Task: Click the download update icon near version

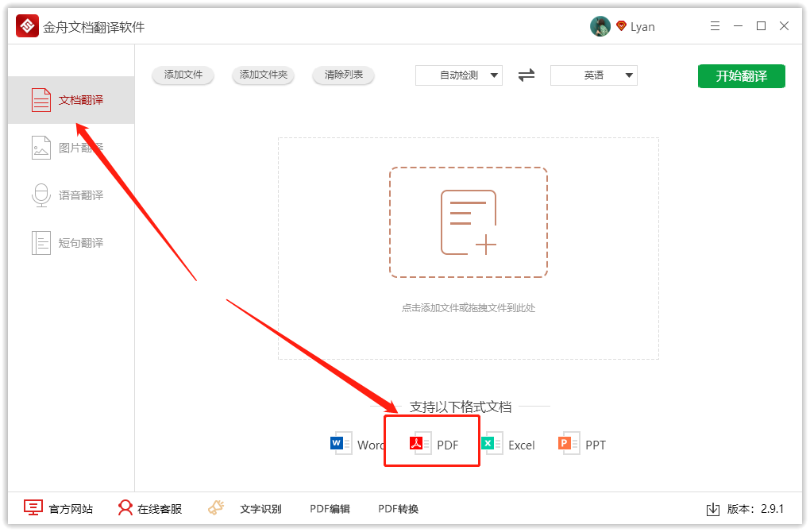Action: pos(713,509)
